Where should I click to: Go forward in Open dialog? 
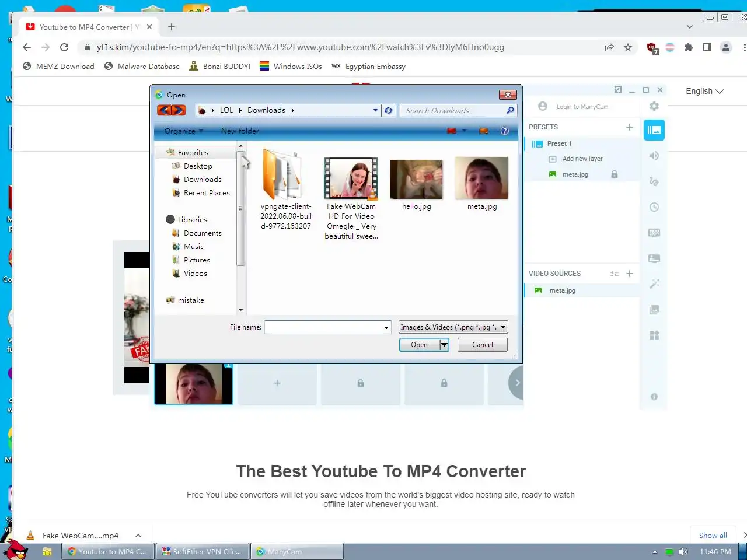[x=179, y=110]
